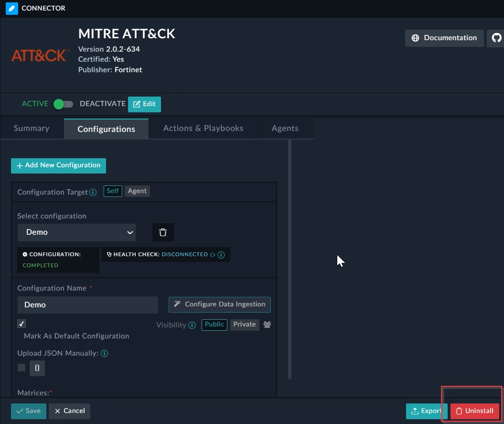504x424 pixels.
Task: Click the Version 2.0.2-634 text
Action: coord(109,49)
